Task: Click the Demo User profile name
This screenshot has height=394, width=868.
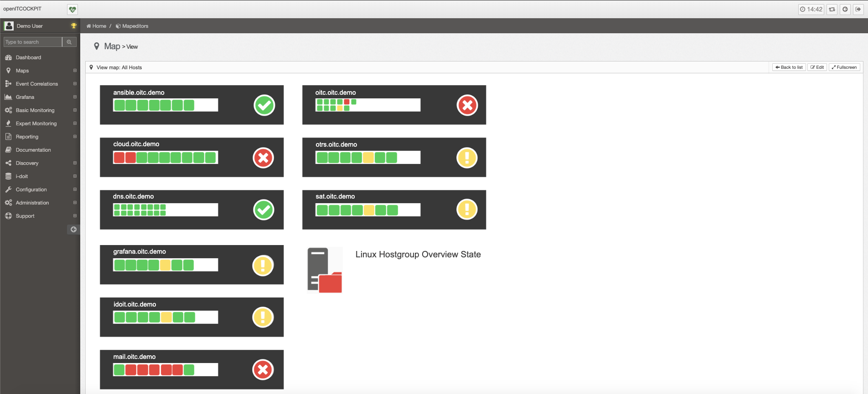Action: [x=30, y=26]
